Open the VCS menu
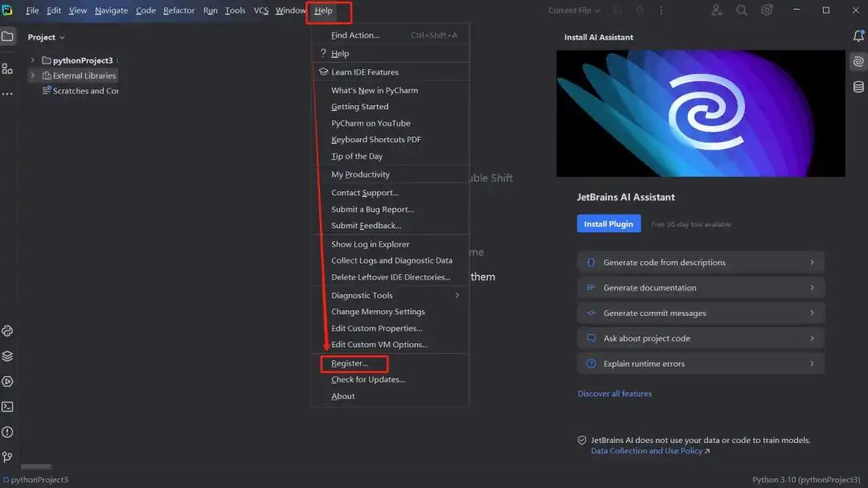 261,10
